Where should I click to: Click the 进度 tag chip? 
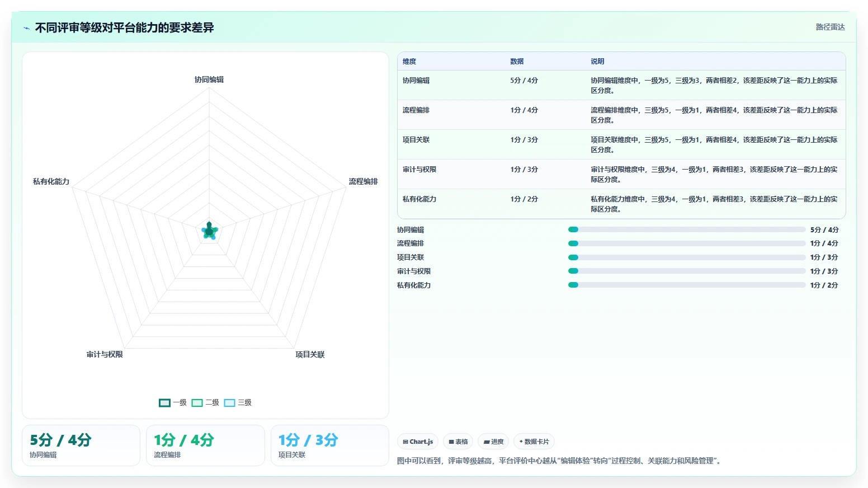pyautogui.click(x=493, y=442)
